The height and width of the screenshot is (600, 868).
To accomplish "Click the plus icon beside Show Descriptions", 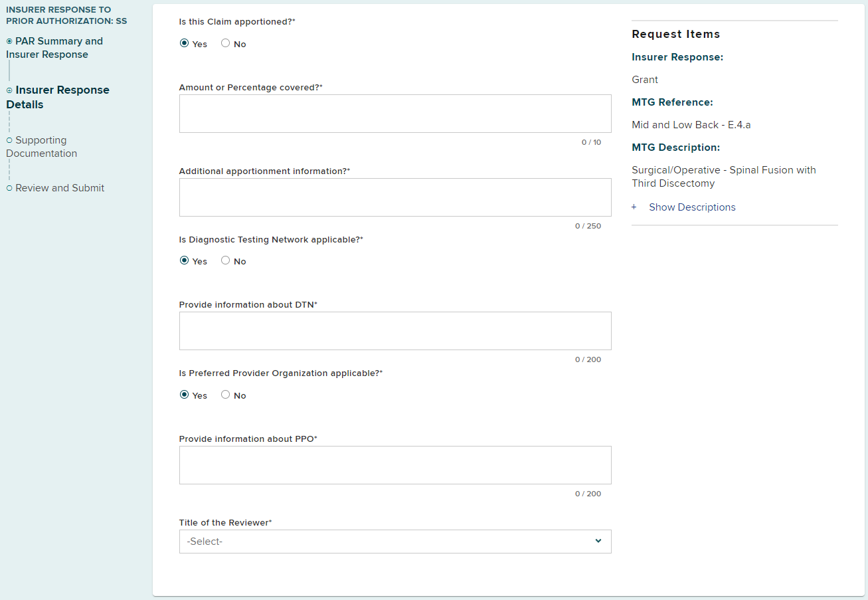I will click(x=634, y=207).
